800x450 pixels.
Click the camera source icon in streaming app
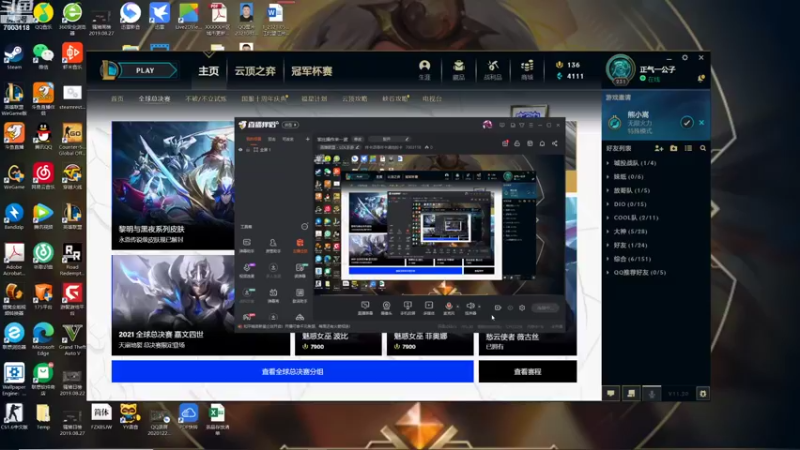pyautogui.click(x=386, y=307)
